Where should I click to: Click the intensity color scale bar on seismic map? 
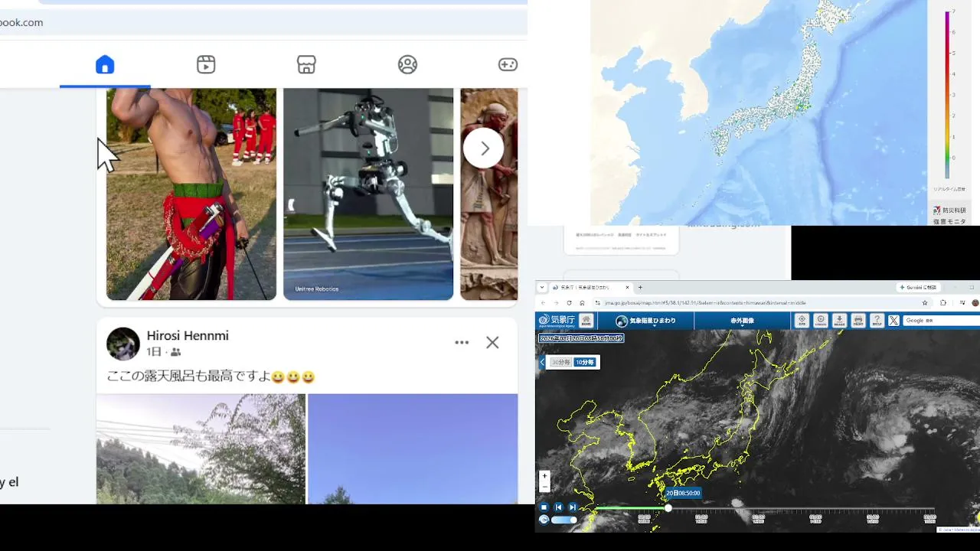pyautogui.click(x=948, y=96)
